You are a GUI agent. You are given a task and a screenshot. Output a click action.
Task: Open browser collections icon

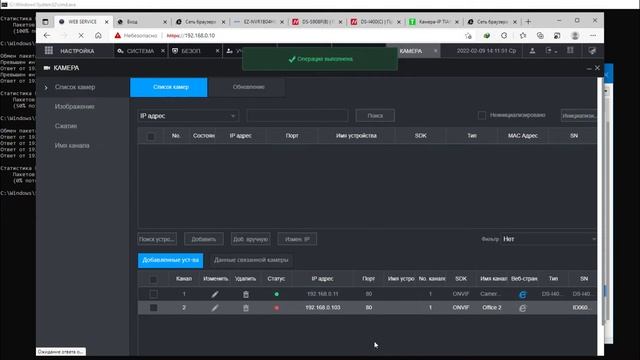point(540,36)
